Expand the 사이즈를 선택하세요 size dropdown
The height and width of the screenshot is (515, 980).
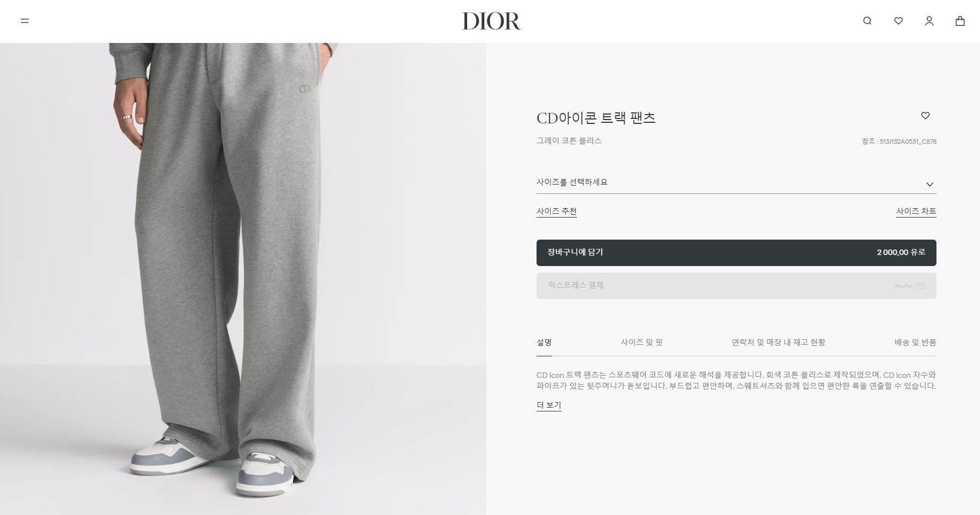pos(736,183)
